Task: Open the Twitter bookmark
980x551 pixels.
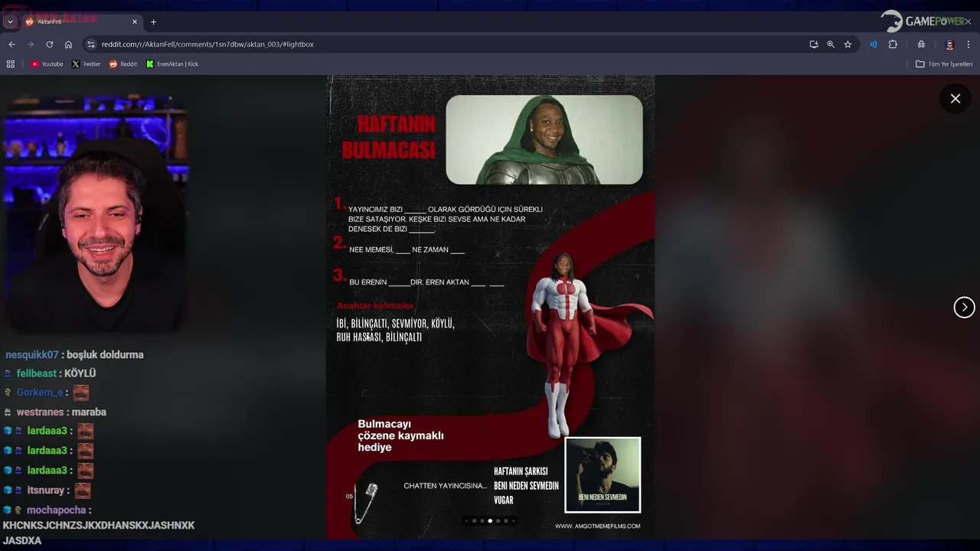Action: [86, 64]
